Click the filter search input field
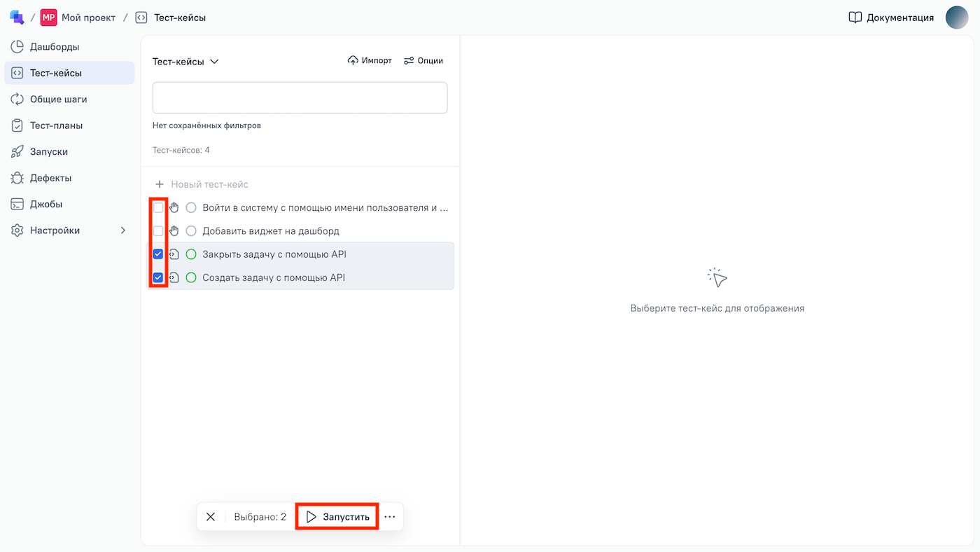Viewport: 980px width, 552px height. tap(300, 98)
